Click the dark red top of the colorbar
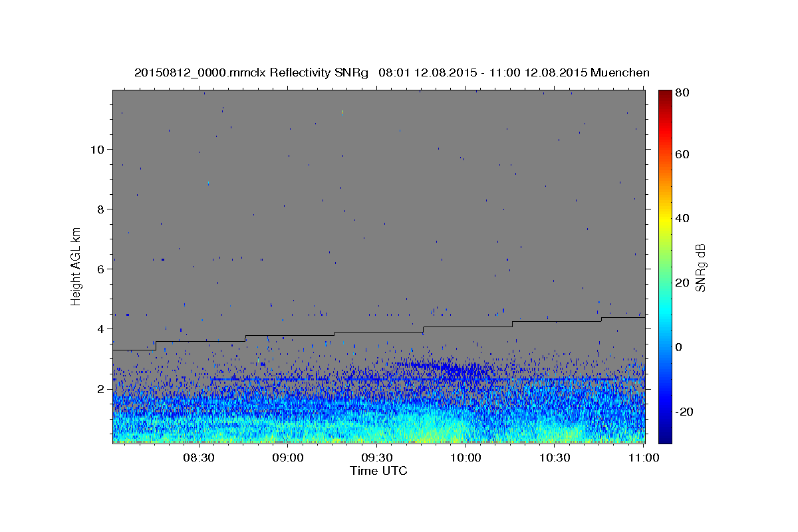 [665, 94]
